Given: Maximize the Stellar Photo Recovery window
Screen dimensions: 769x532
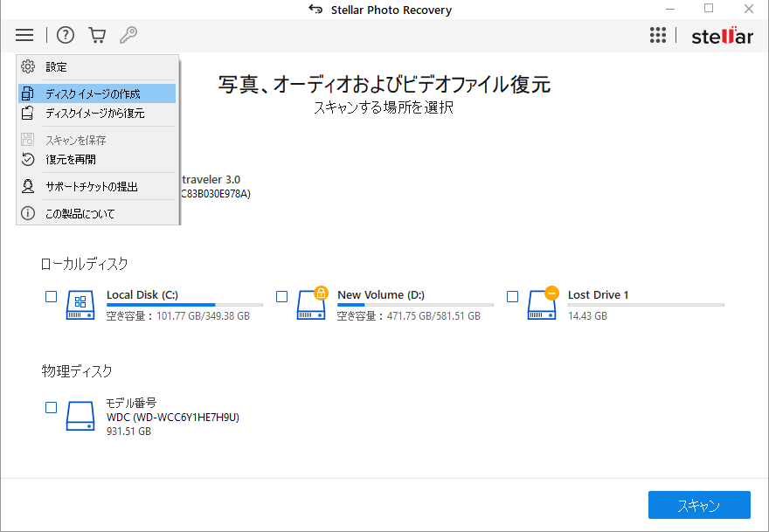Looking at the screenshot, I should (709, 9).
